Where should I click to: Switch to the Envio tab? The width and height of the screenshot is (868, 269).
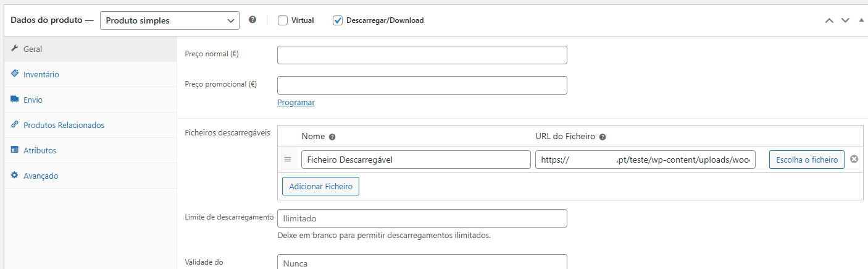[x=91, y=100]
